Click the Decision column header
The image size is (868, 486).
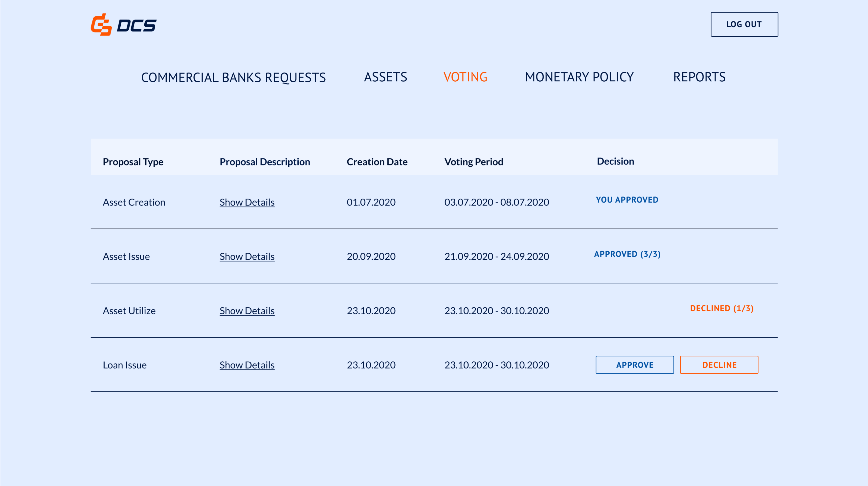(615, 161)
